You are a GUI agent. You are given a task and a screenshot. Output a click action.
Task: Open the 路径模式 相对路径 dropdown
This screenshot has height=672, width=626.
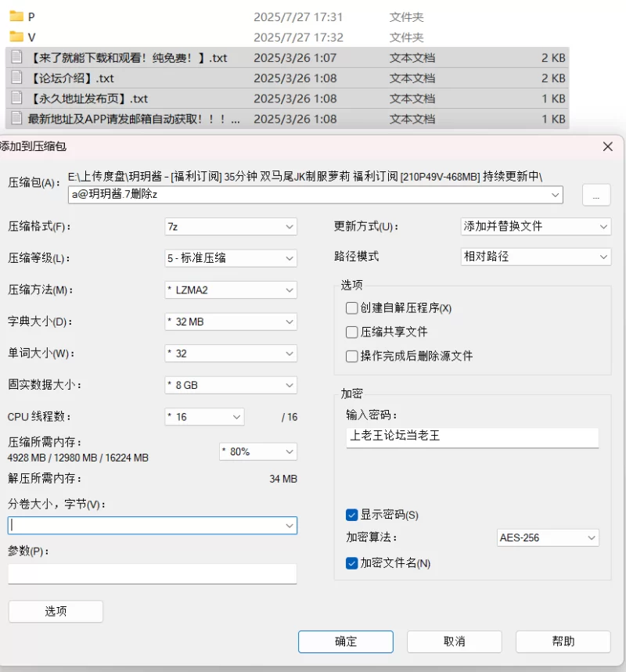click(x=536, y=257)
